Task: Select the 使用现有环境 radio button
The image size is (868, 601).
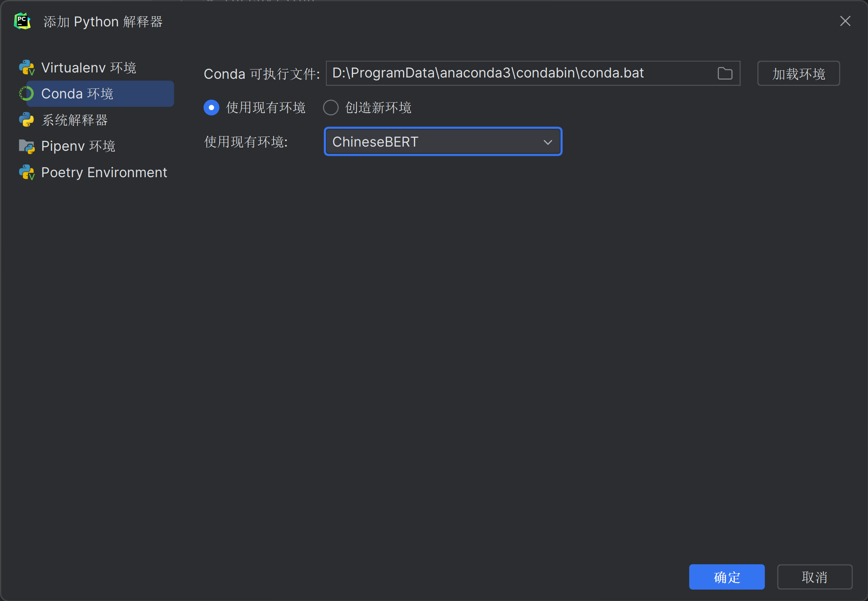Action: (212, 108)
